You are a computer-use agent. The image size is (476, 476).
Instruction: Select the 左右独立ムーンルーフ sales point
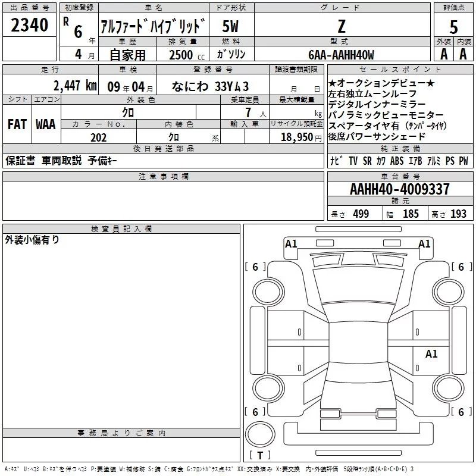(372, 94)
